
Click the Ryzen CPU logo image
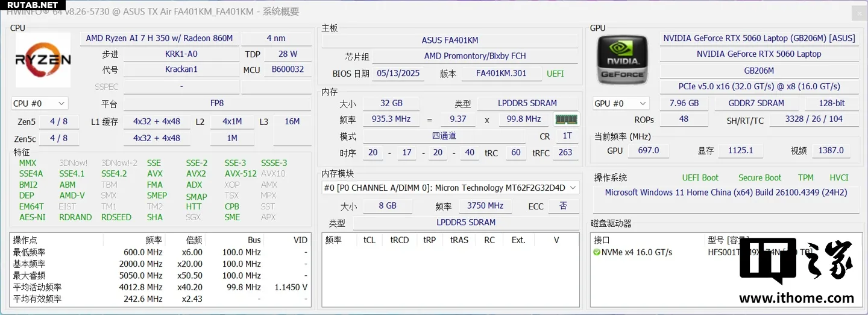pyautogui.click(x=43, y=60)
